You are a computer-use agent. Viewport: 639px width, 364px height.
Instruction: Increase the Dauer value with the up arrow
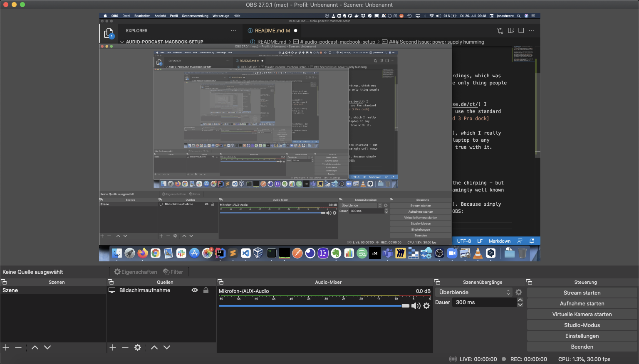(520, 300)
